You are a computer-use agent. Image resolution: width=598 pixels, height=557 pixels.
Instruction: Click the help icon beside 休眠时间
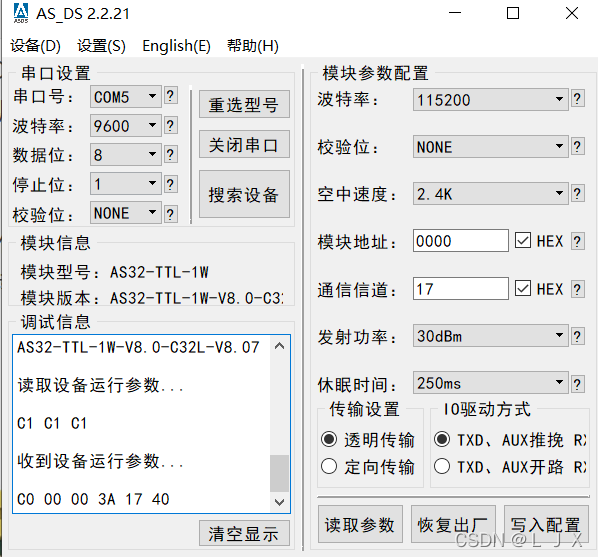pyautogui.click(x=577, y=384)
